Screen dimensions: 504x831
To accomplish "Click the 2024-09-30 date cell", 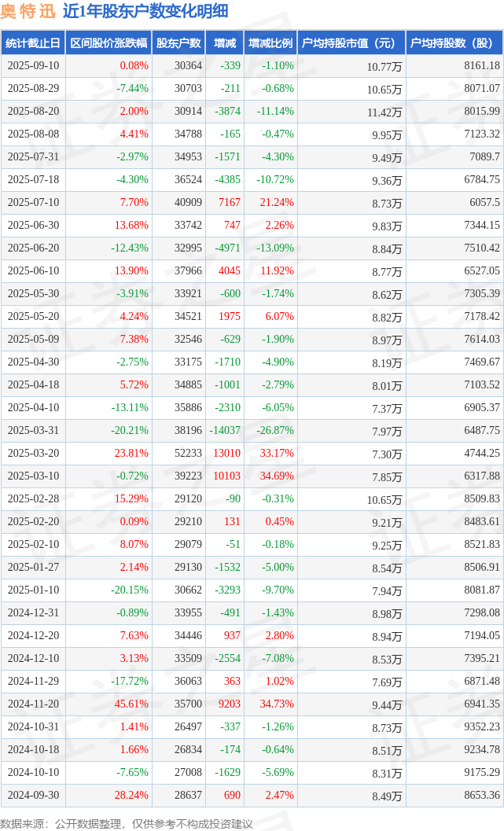I will click(32, 795).
